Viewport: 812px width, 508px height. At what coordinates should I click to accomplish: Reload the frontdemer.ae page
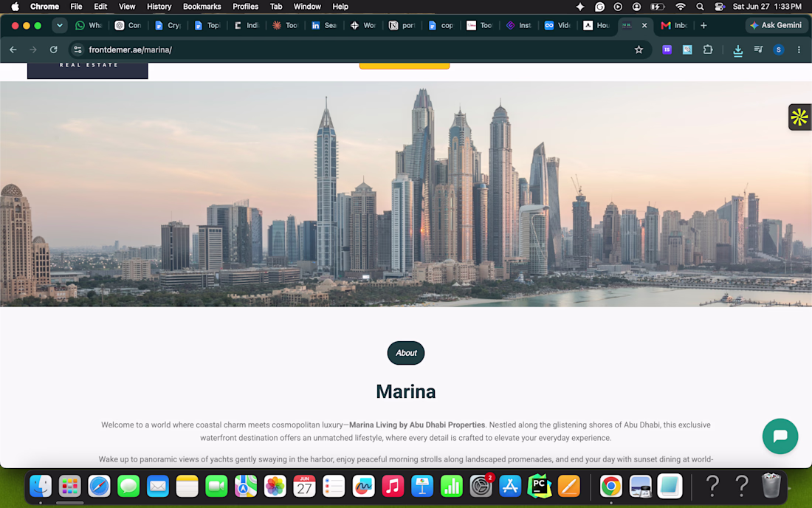tap(53, 49)
